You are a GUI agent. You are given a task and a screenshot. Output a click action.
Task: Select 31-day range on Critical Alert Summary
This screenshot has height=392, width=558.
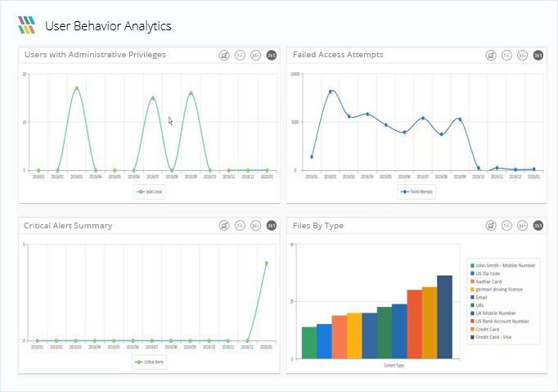(x=255, y=225)
